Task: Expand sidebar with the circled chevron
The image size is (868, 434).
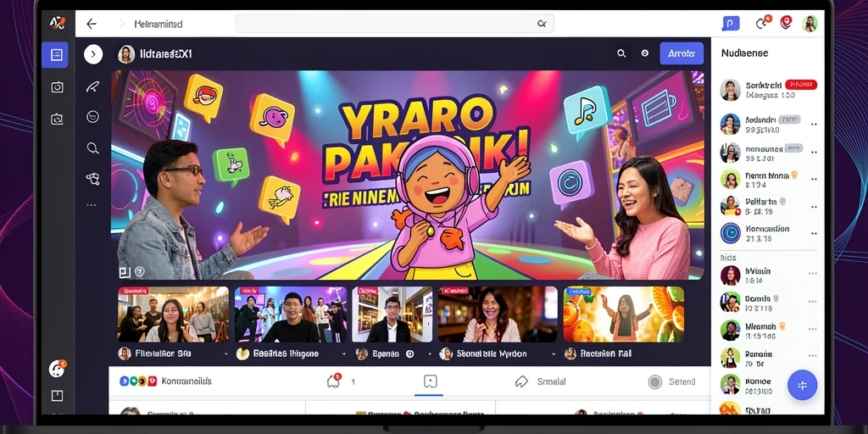Action: point(93,54)
